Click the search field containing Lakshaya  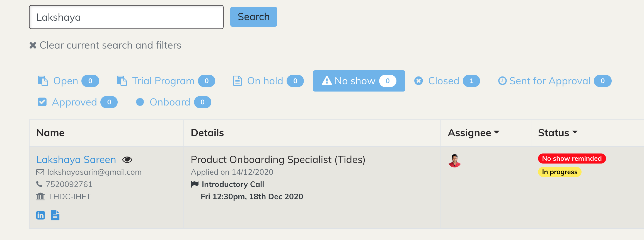coord(126,17)
